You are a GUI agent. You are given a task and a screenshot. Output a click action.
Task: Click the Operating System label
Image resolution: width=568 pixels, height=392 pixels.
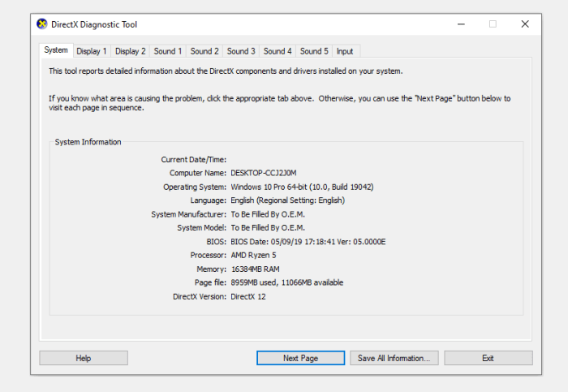click(x=195, y=187)
